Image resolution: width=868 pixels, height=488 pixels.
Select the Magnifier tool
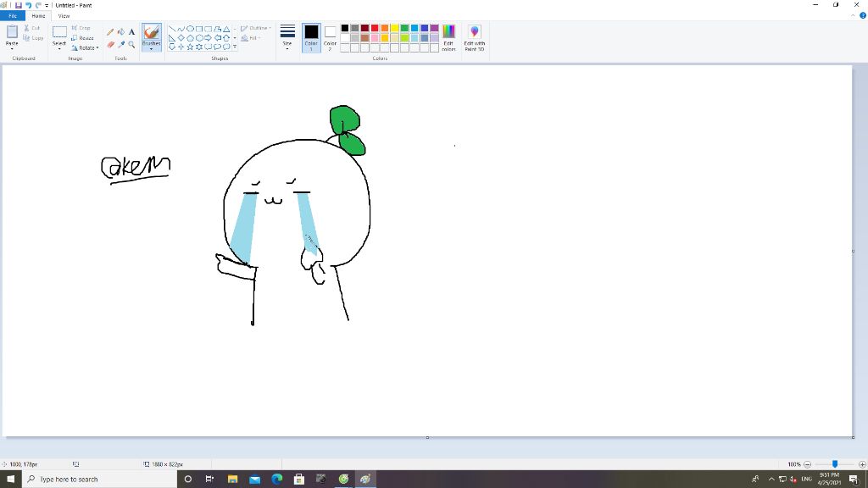click(x=131, y=44)
